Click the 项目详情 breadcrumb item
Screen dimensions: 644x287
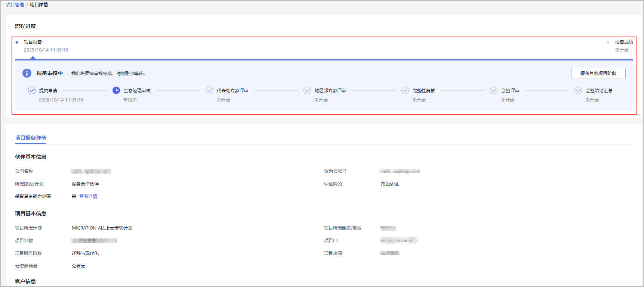(x=39, y=5)
